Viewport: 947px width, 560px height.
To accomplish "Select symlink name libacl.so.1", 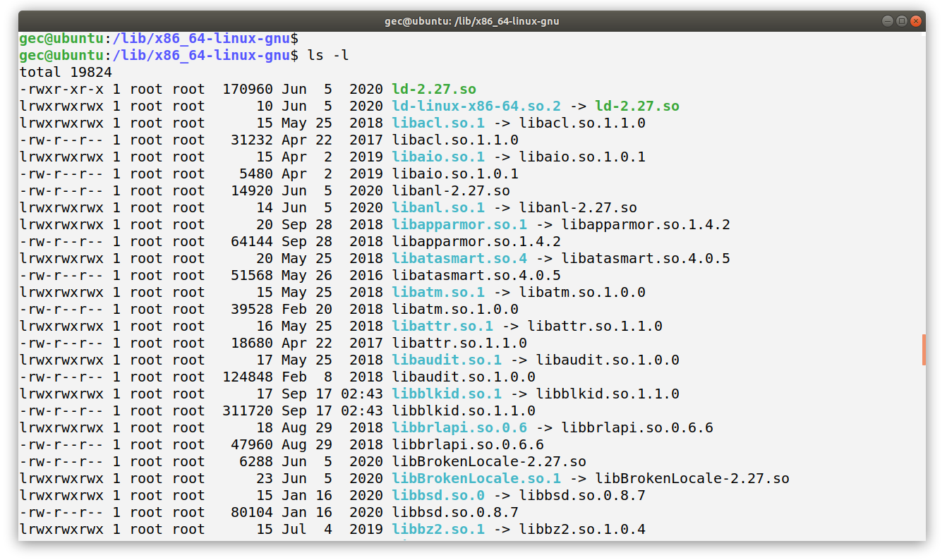I will pyautogui.click(x=438, y=123).
